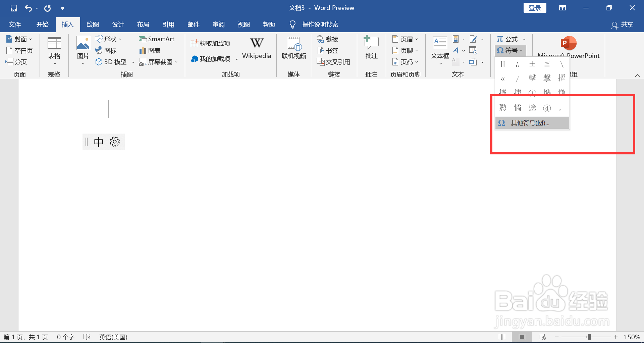Toggle spelling check indicator in status bar
The height and width of the screenshot is (343, 644).
tap(87, 337)
